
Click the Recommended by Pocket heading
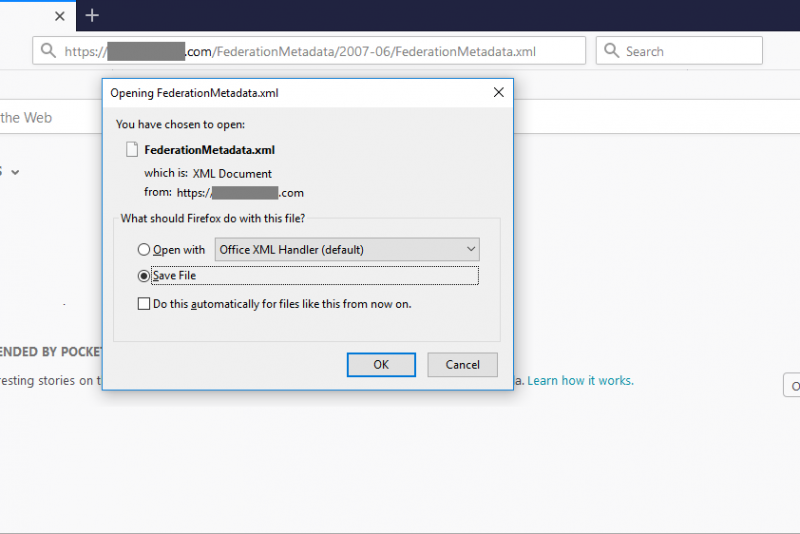(x=50, y=352)
